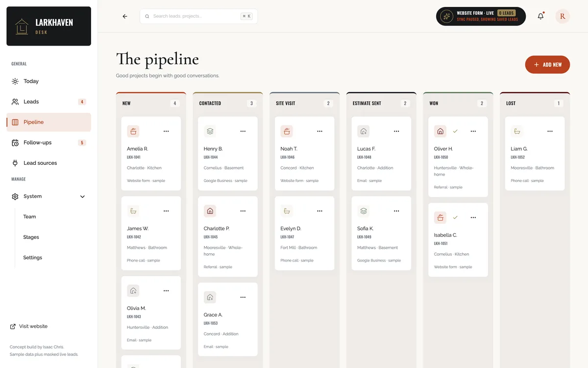Open the Stages submenu item

[x=31, y=237]
